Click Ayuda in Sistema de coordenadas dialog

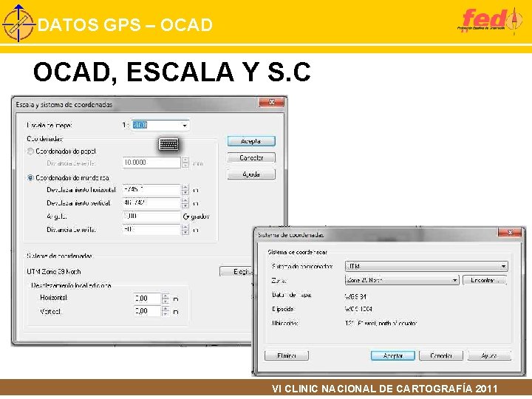click(489, 355)
